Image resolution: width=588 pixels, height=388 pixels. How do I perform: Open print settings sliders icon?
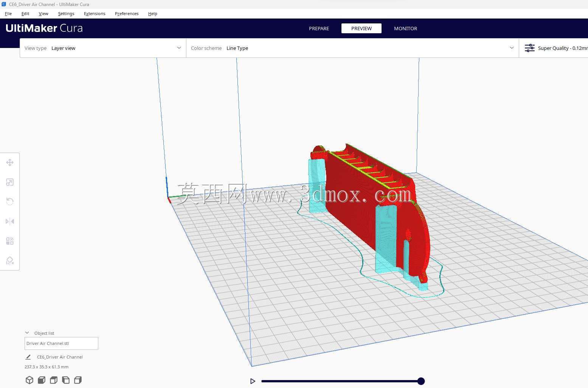pos(530,48)
